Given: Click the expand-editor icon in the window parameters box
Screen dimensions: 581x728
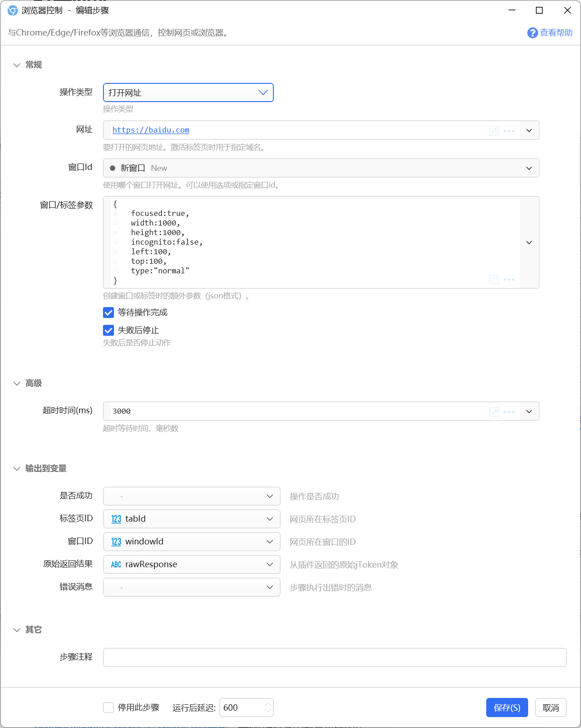Looking at the screenshot, I should tap(494, 279).
